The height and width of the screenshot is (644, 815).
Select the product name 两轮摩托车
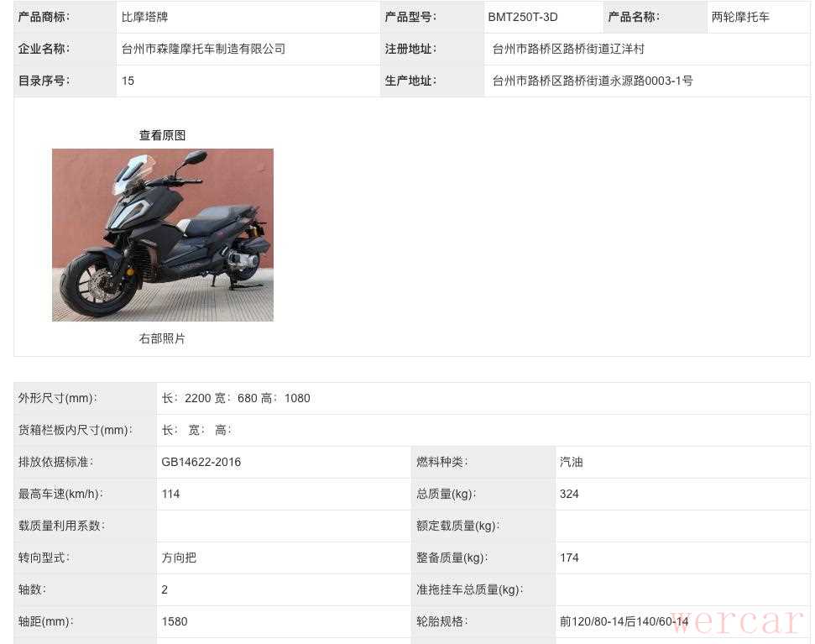(x=740, y=17)
